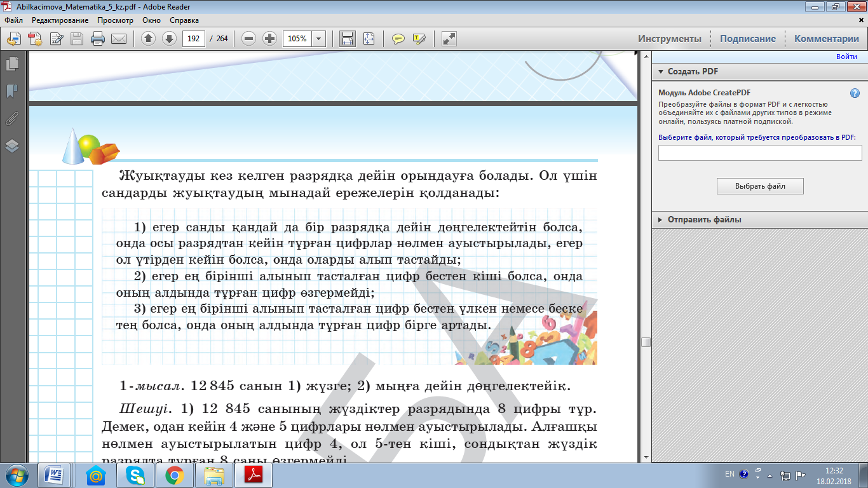This screenshot has height=488, width=868.
Task: Click the help icon in the CreatePDF panel
Action: [x=855, y=93]
